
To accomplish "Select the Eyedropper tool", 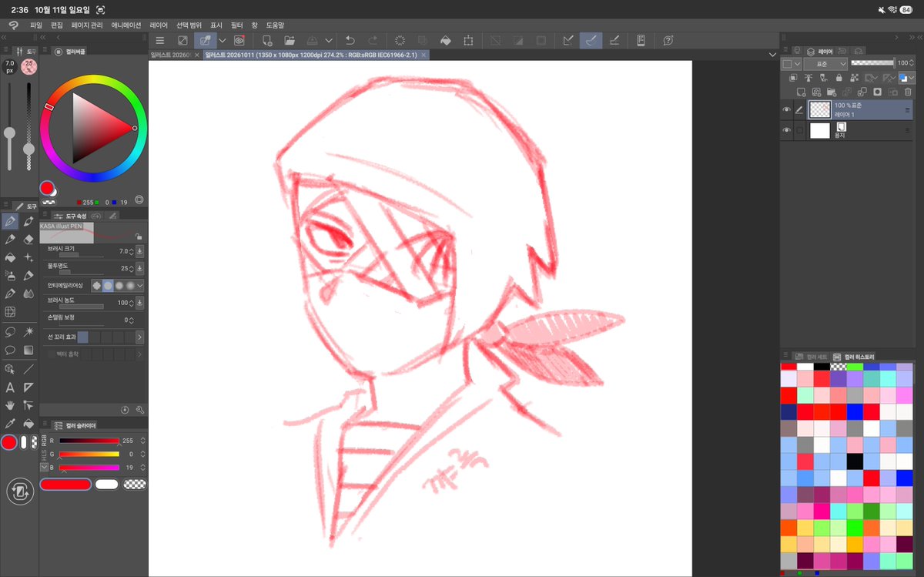I will pyautogui.click(x=10, y=424).
